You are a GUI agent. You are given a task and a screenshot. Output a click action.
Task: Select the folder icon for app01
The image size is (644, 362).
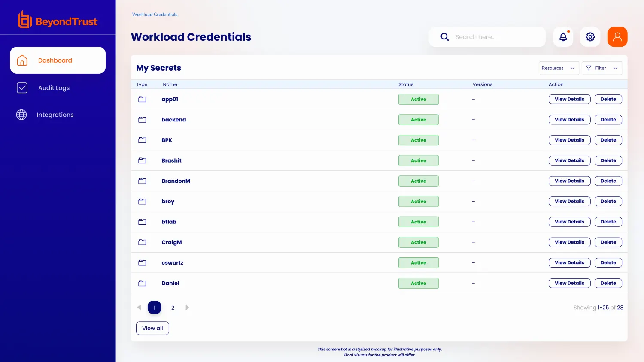pos(142,99)
